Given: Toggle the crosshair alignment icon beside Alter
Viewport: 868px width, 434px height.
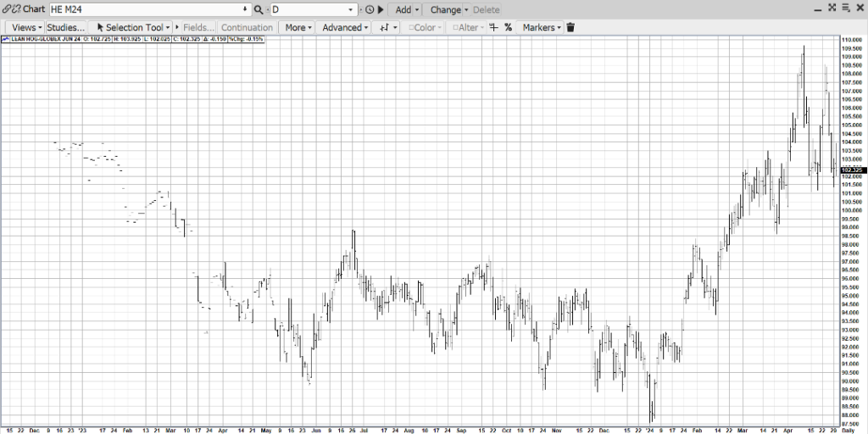Looking at the screenshot, I should click(x=494, y=27).
